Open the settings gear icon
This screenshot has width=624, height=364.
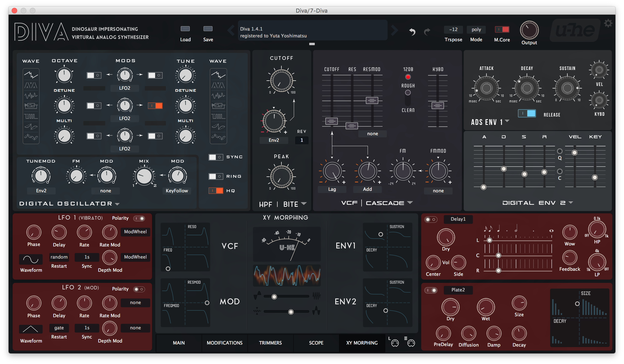tap(608, 23)
